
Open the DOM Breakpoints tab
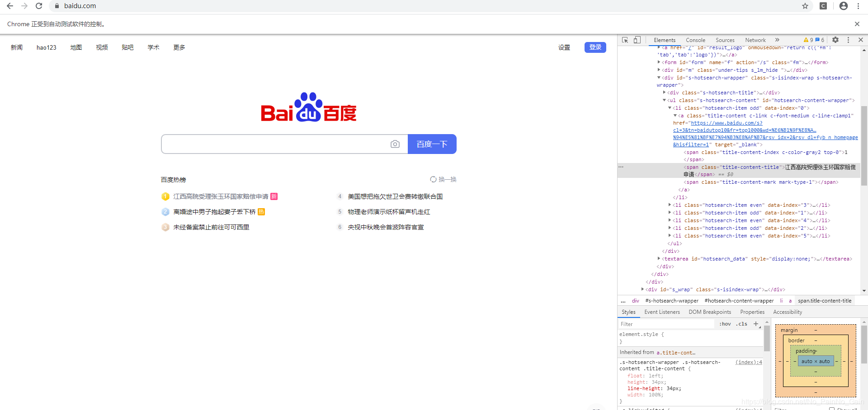(x=710, y=312)
